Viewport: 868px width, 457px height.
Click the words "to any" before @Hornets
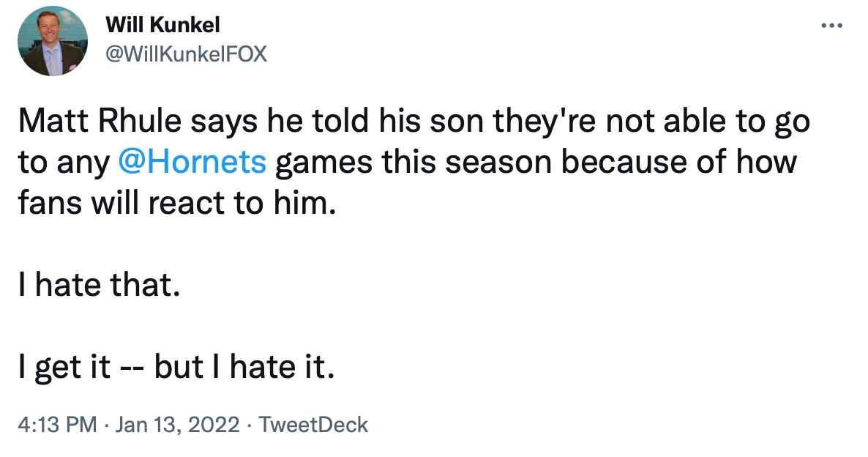(x=63, y=163)
